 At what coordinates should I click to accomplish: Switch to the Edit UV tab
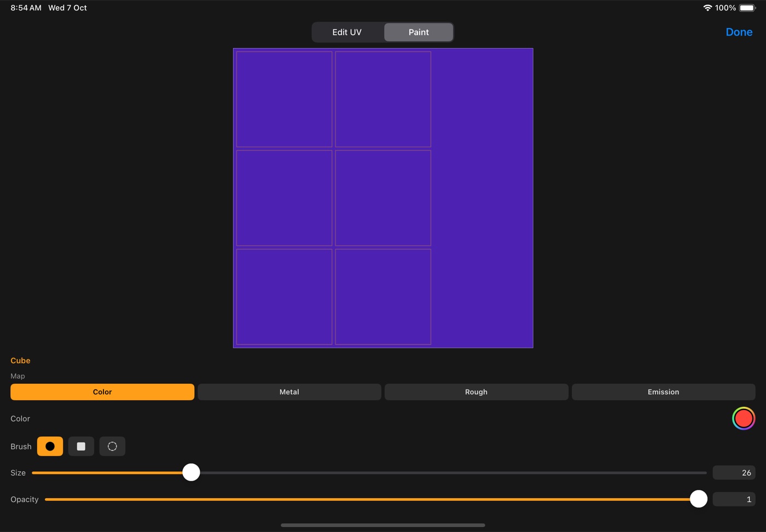pyautogui.click(x=347, y=32)
